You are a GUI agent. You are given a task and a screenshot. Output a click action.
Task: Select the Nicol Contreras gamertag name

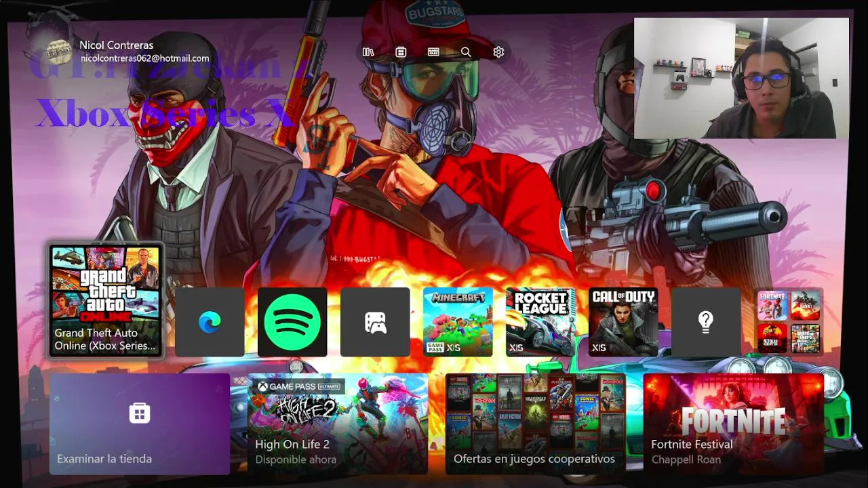(117, 45)
